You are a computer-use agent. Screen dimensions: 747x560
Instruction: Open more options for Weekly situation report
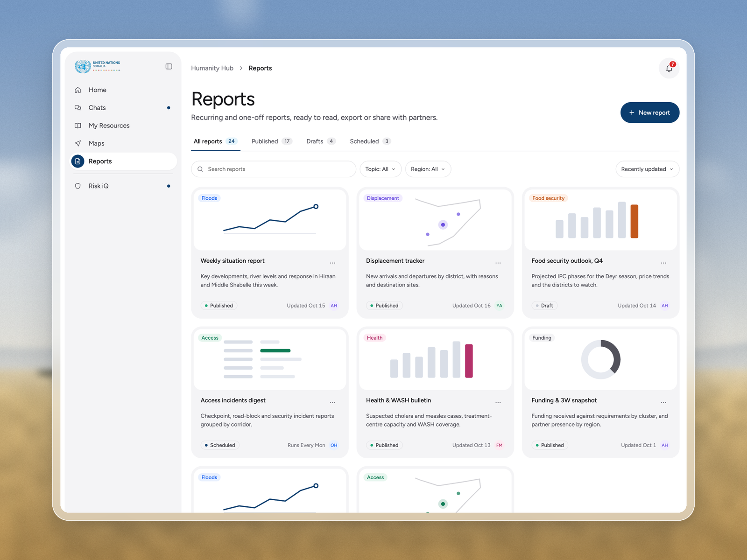click(x=332, y=263)
